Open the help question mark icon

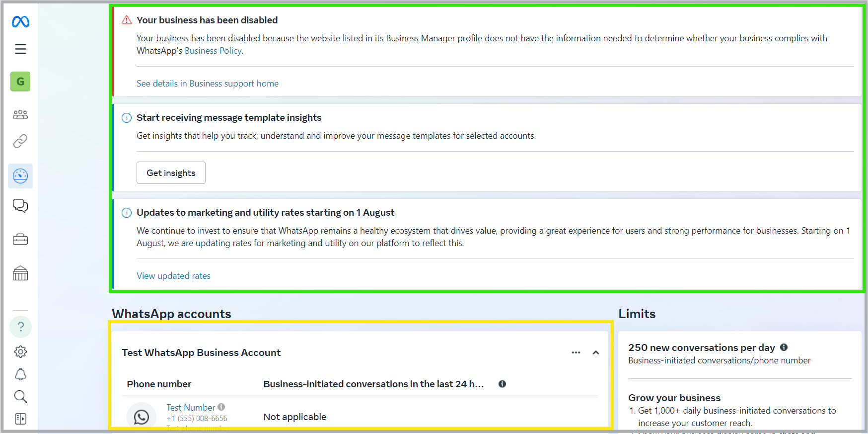point(20,327)
